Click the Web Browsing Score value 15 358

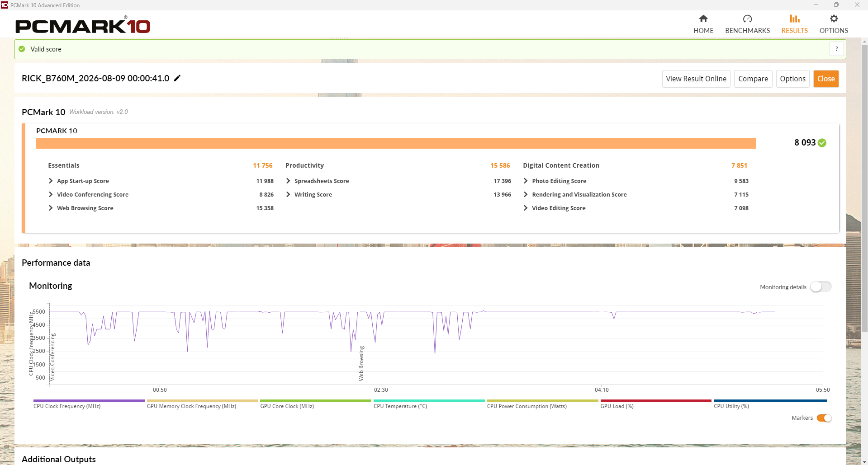point(265,208)
